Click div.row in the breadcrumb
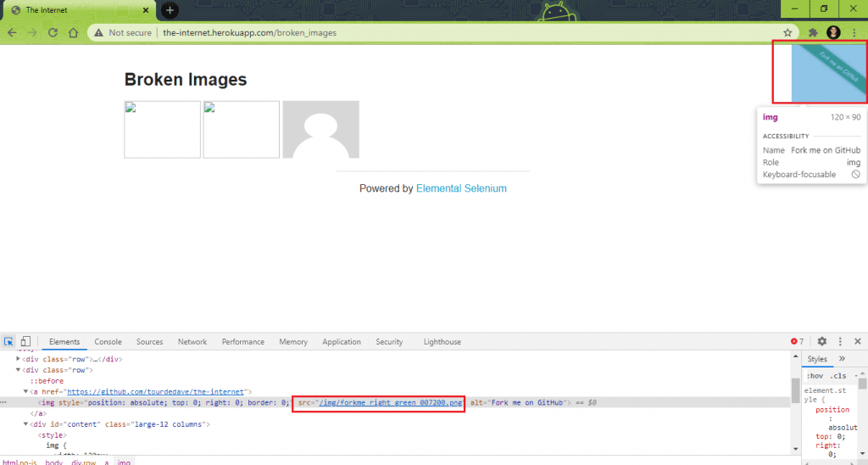868x465 pixels. pos(84,462)
